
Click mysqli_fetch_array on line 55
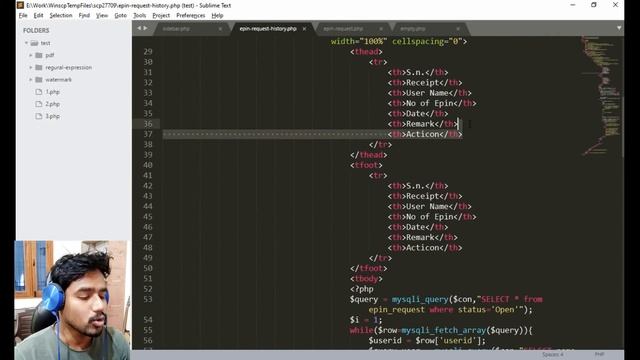point(444,330)
